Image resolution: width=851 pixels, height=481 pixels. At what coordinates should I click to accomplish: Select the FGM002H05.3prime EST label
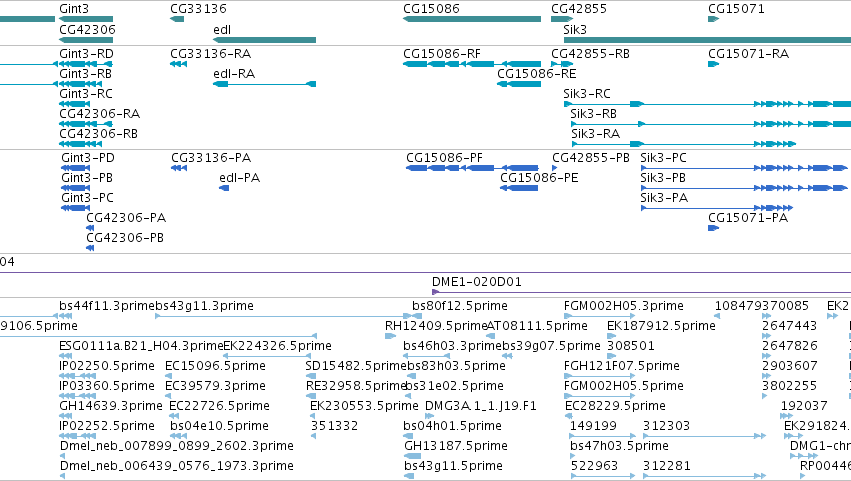624,306
